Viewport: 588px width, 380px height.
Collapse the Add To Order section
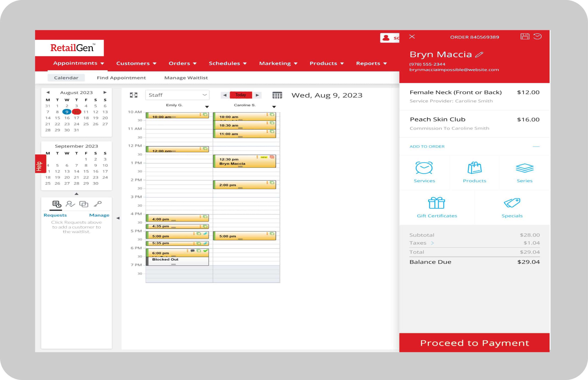(536, 146)
